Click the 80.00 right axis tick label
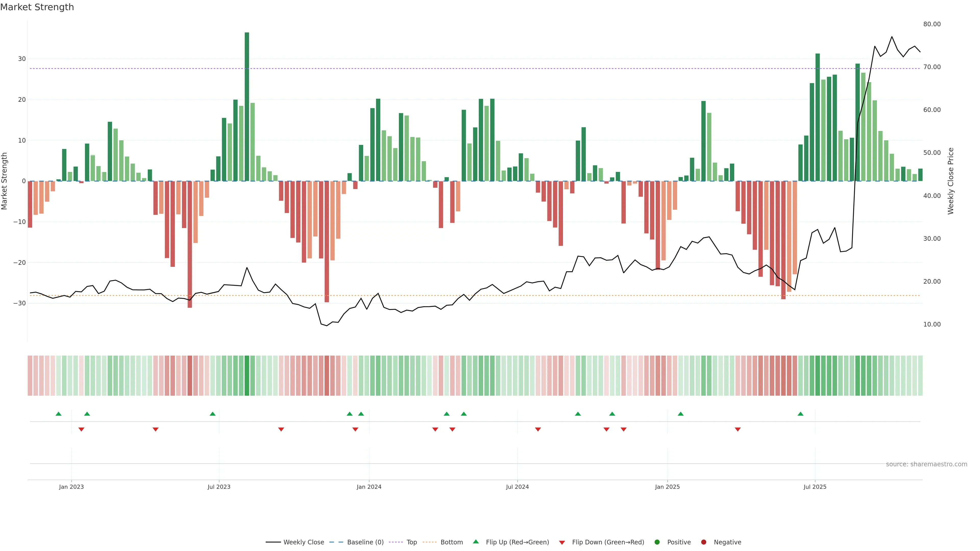 pos(932,24)
